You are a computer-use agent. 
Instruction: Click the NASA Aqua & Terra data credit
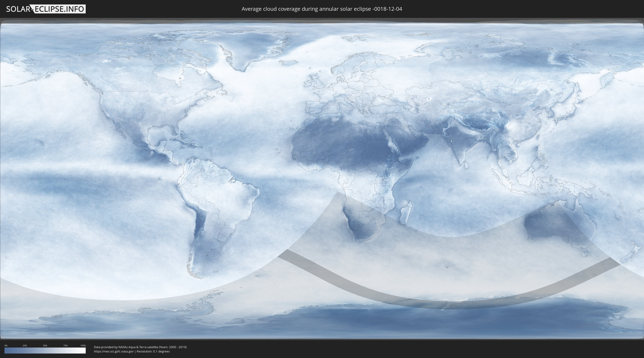140,347
